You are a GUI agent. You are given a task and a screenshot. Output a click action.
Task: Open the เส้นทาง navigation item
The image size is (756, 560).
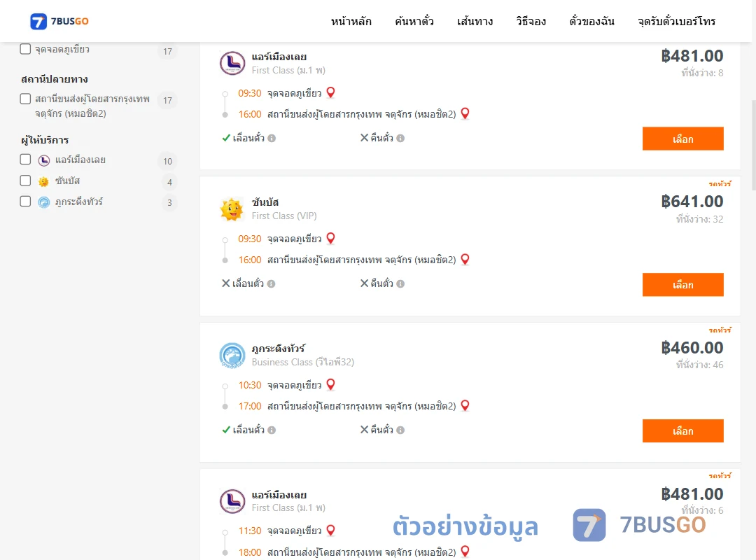(x=475, y=21)
